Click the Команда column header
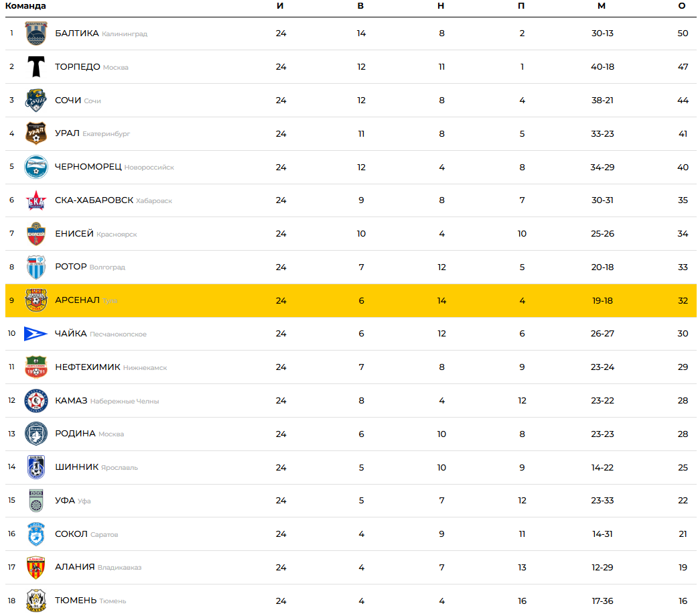This screenshot has height=616, width=700. [x=25, y=6]
